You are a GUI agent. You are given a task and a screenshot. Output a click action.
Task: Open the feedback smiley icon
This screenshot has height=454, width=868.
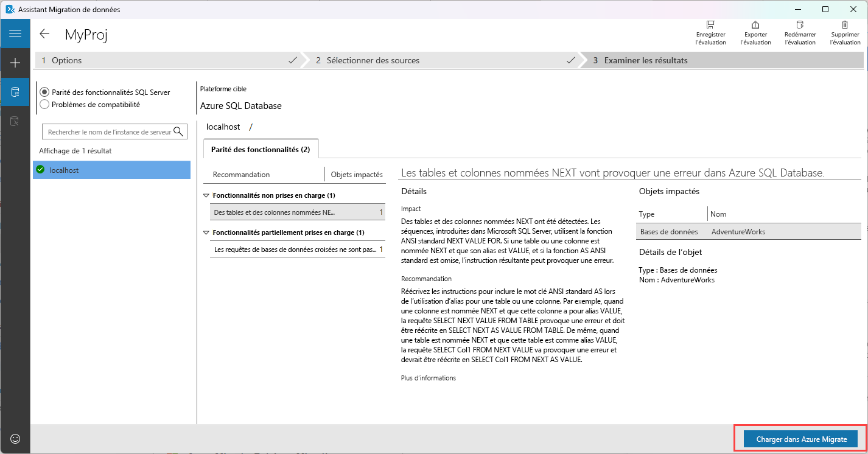pos(15,439)
